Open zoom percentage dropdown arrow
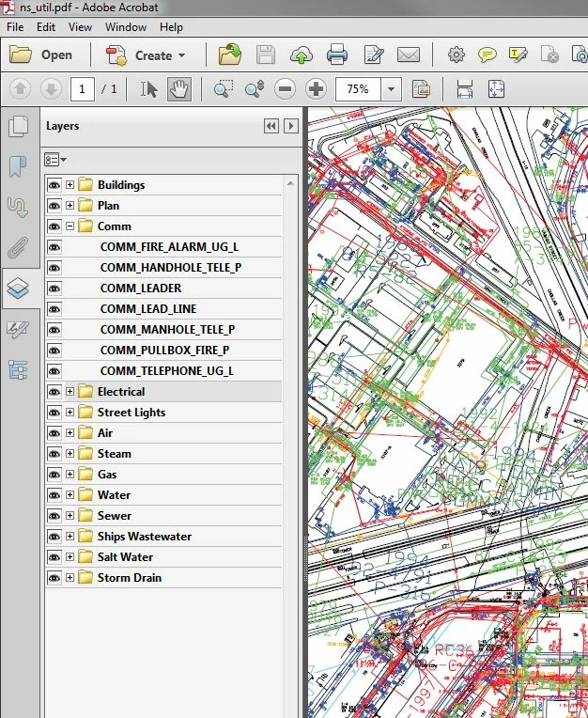The width and height of the screenshot is (588, 718). click(392, 89)
